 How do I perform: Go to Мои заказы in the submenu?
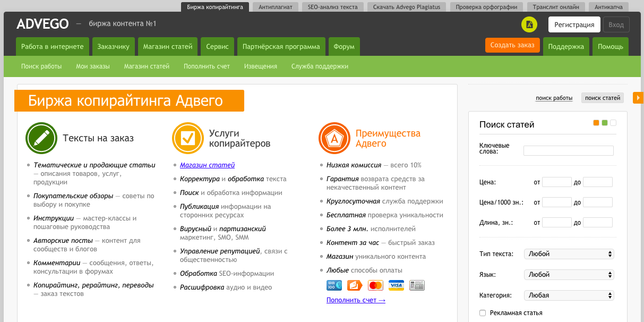click(x=93, y=66)
